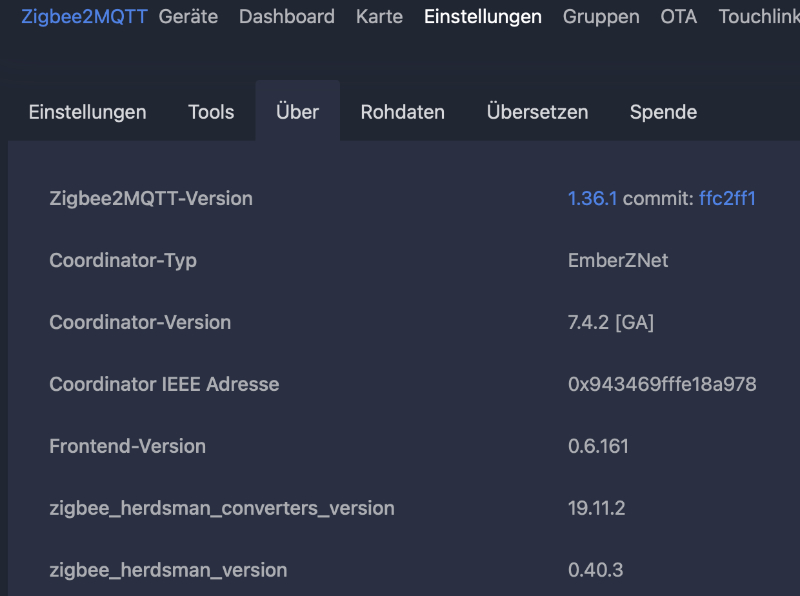Click the Coordinator-Typ label

(x=123, y=261)
